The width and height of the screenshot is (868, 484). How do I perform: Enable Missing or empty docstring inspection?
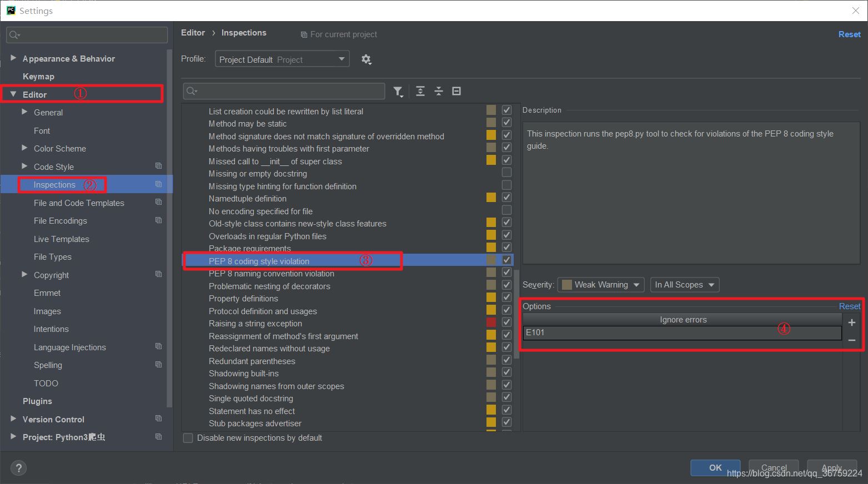[x=506, y=173]
